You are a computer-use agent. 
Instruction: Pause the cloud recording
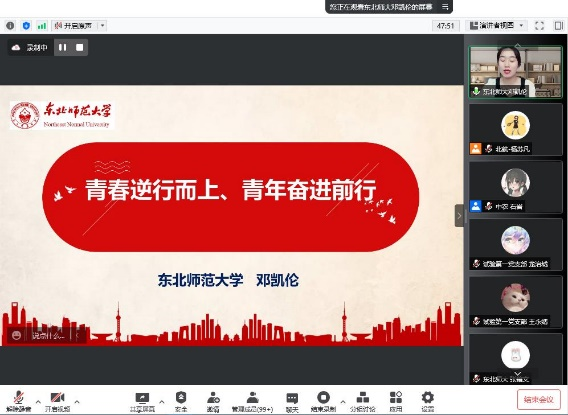(62, 47)
